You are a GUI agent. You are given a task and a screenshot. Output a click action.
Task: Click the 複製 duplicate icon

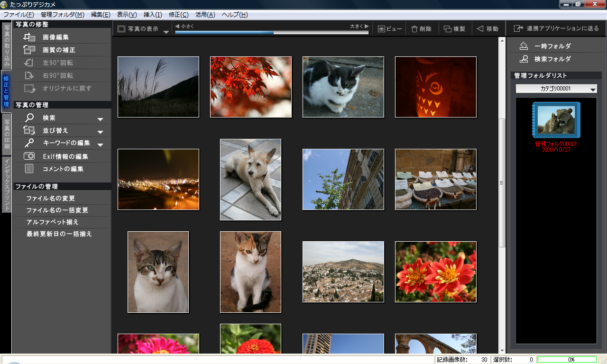pos(447,29)
